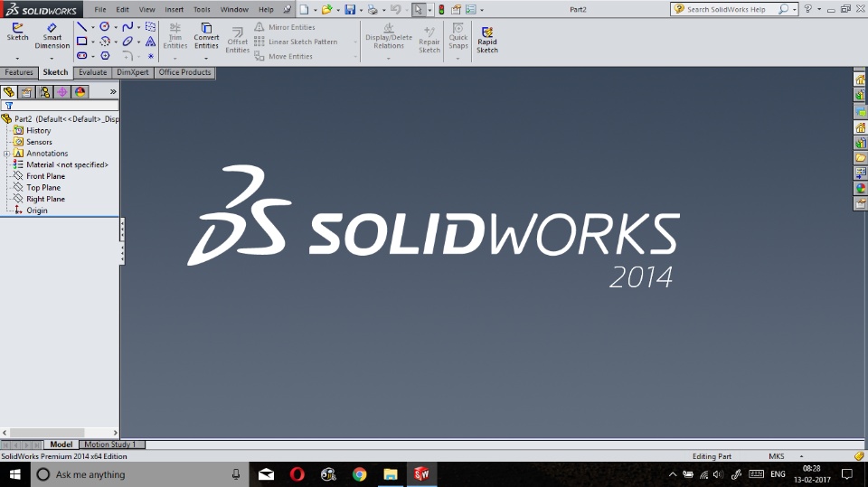Open the Convert Entities dropdown arrow

(x=206, y=58)
